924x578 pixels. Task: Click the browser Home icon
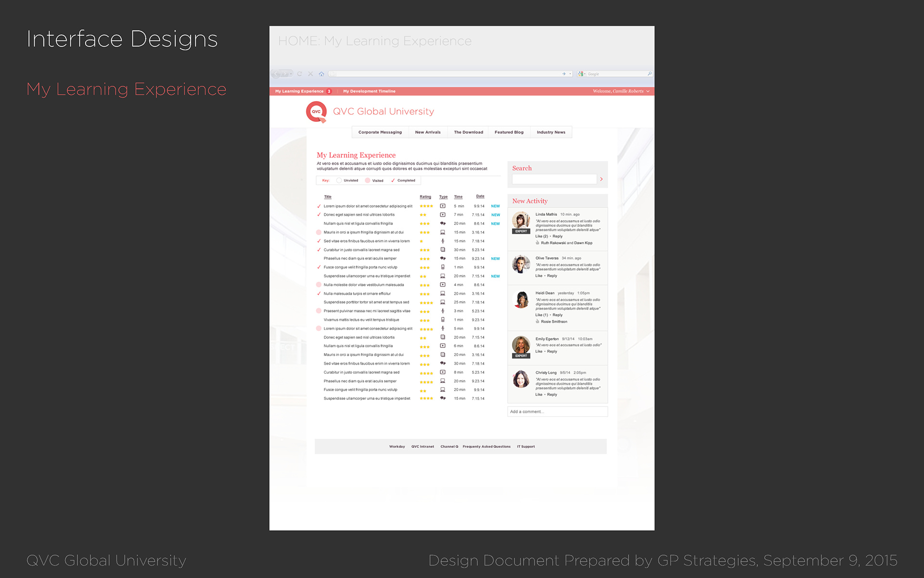click(x=321, y=74)
